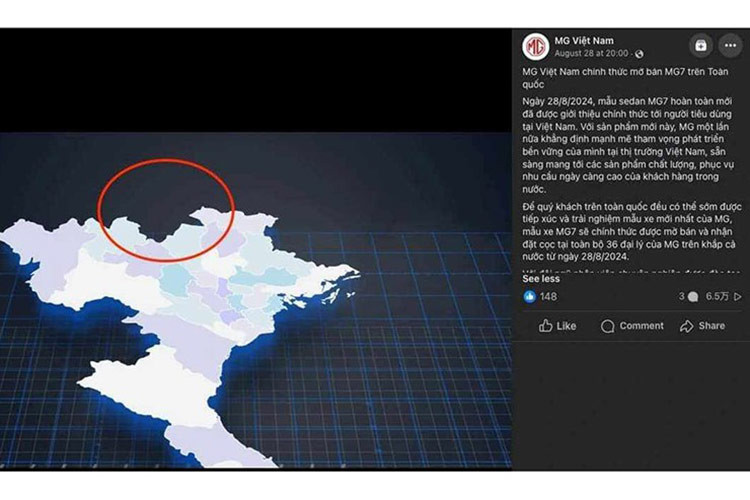This screenshot has height=500, width=750.
Task: Click the MG Việt Nam page name
Action: (x=584, y=41)
